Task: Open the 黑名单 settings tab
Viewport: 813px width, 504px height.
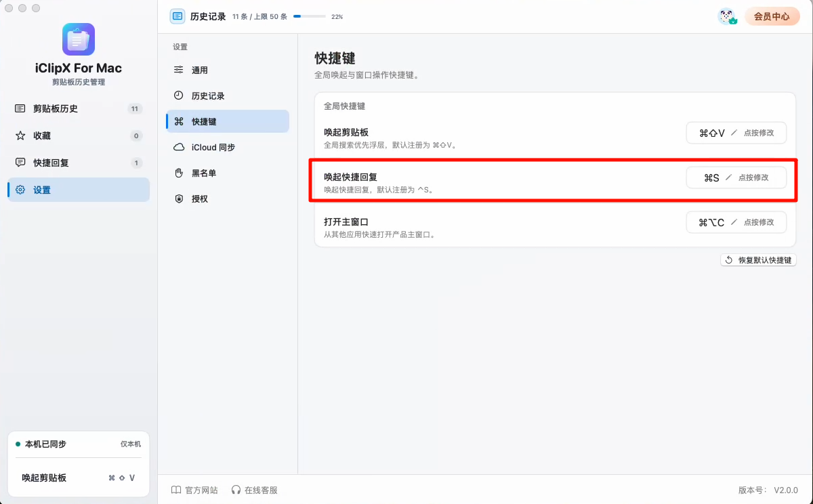Action: 228,173
